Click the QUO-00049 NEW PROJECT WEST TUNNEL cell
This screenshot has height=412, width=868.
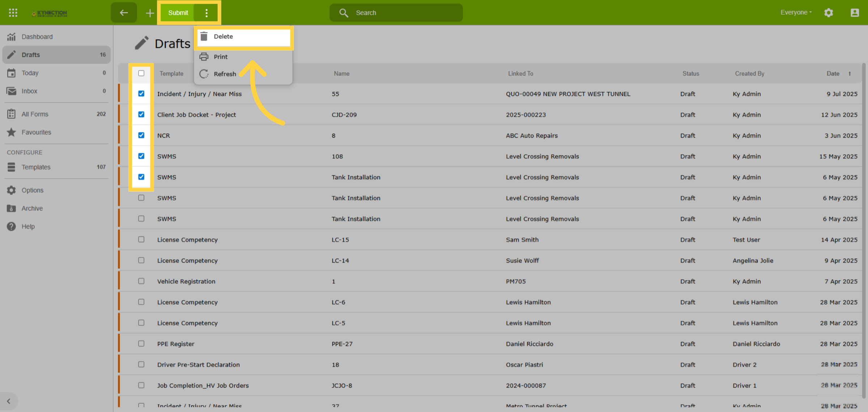point(568,94)
